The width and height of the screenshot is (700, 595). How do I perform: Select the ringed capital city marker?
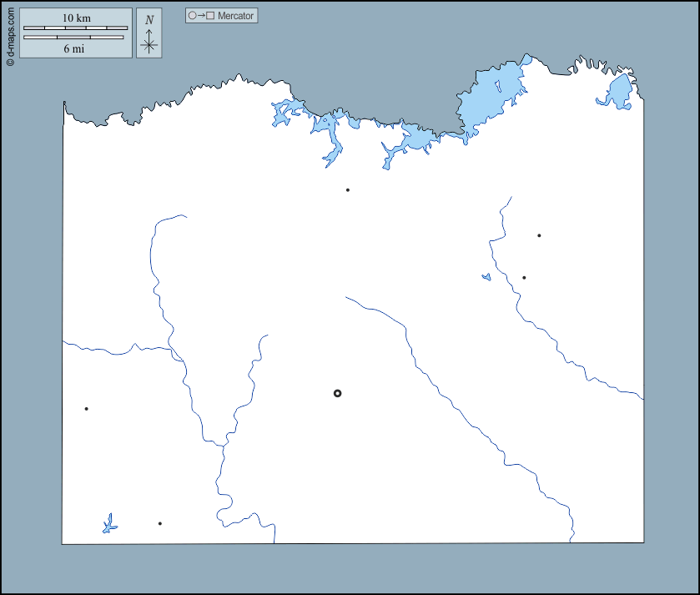pos(337,393)
